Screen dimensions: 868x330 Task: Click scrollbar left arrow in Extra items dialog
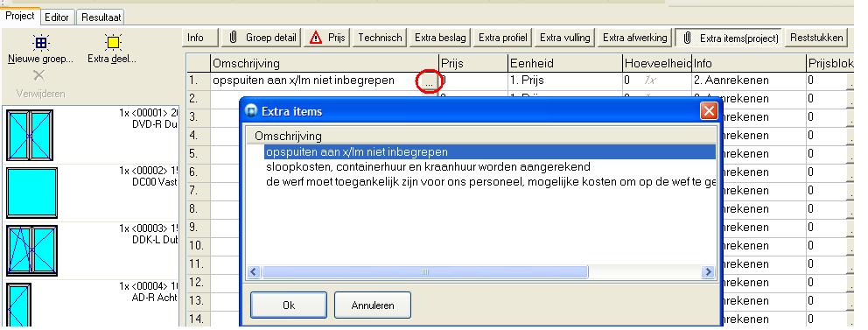pos(254,272)
